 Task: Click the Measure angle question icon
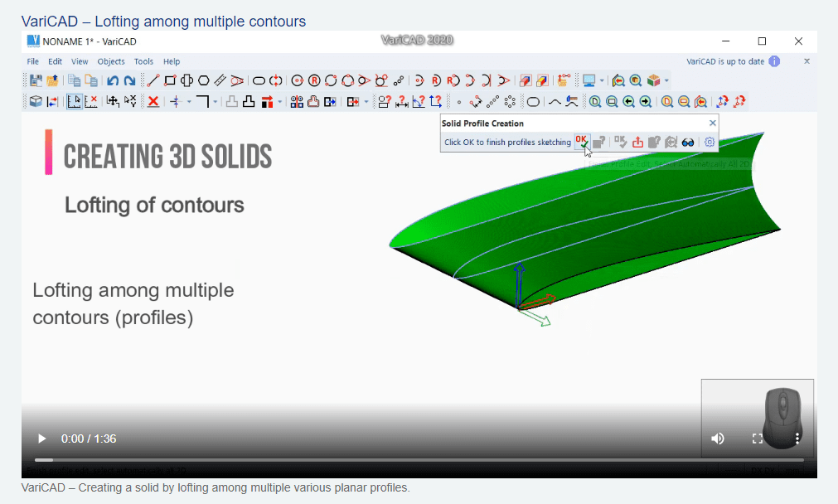(419, 102)
